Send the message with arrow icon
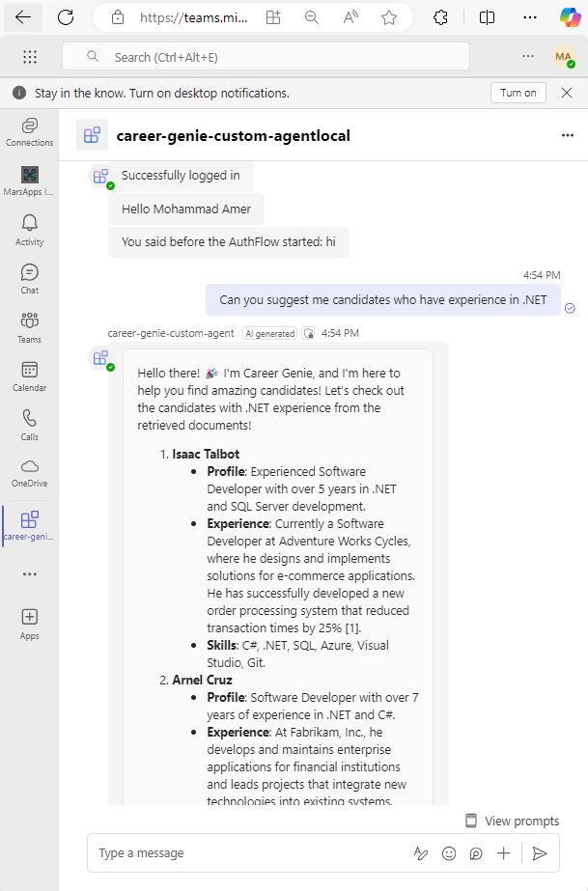The width and height of the screenshot is (588, 891). [x=540, y=853]
